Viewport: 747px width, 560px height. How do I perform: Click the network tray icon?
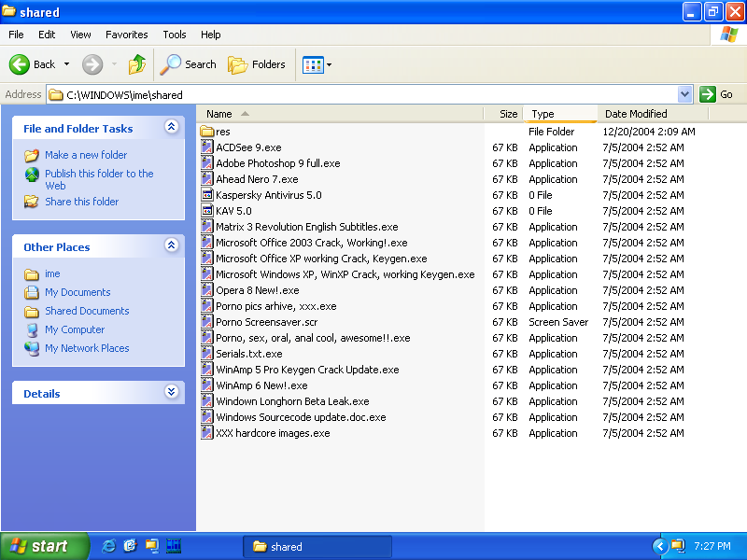pos(678,546)
